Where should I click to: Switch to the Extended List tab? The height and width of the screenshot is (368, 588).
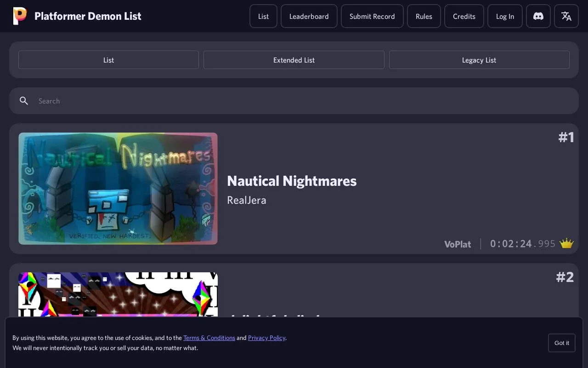click(x=294, y=60)
